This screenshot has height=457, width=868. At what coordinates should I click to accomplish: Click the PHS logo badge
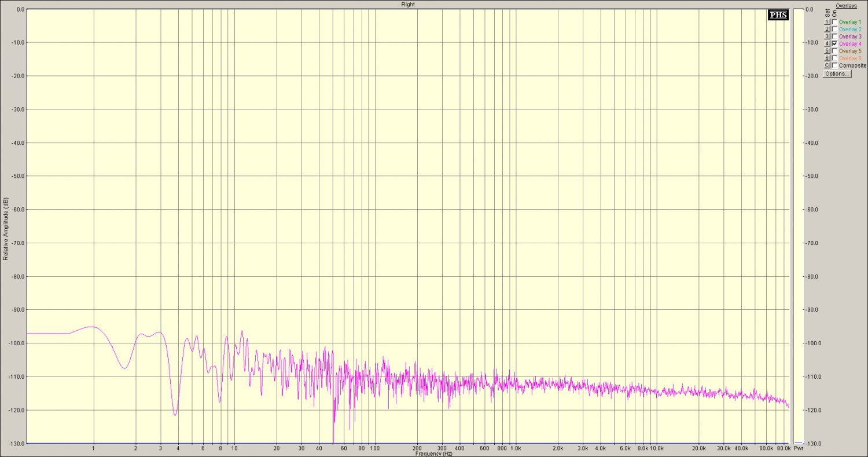point(778,15)
